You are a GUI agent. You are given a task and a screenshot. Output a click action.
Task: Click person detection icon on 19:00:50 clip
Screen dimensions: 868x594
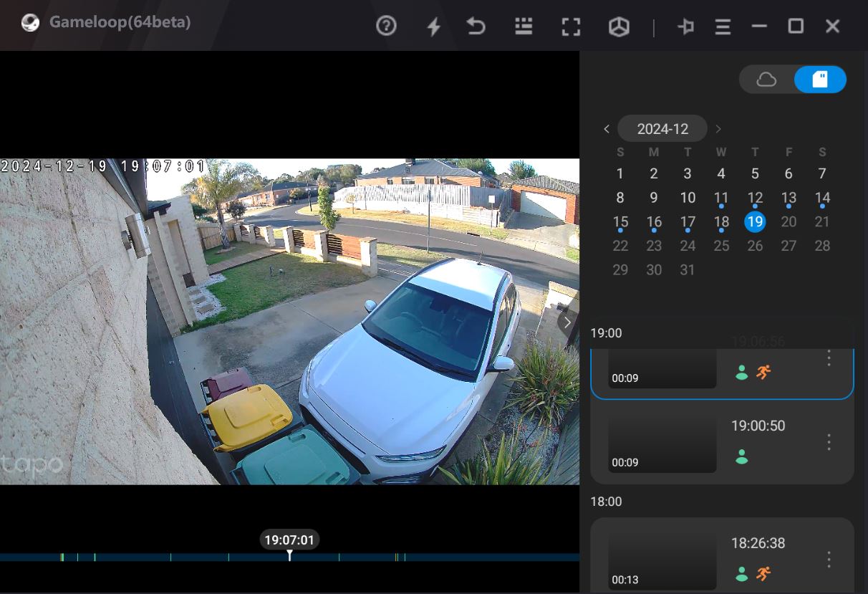point(742,456)
